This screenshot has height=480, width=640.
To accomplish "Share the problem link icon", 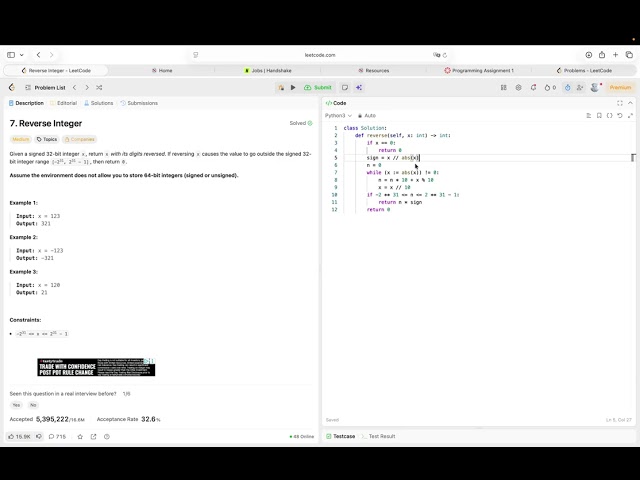I will [93, 436].
